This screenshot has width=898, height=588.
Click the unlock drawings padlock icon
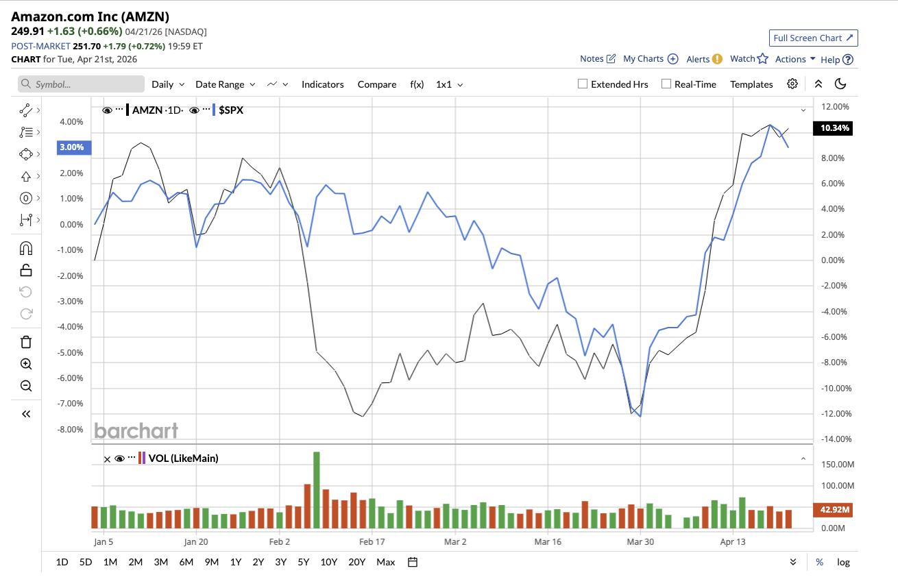pyautogui.click(x=26, y=270)
